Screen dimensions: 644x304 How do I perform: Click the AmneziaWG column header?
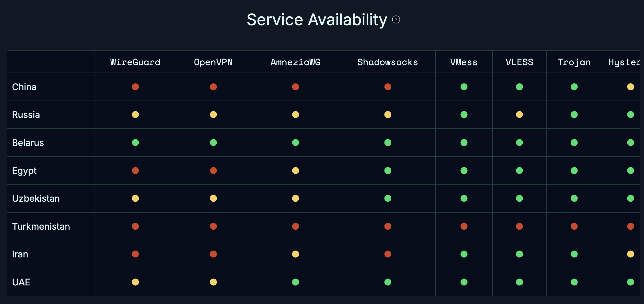click(x=295, y=62)
